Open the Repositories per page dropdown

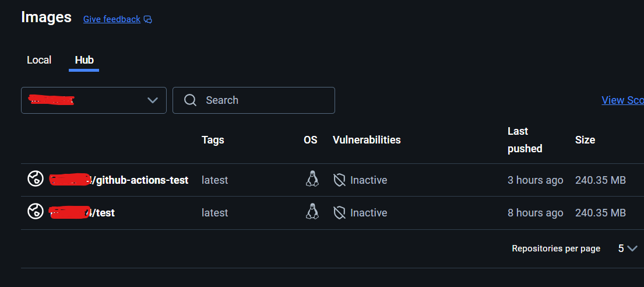(628, 249)
